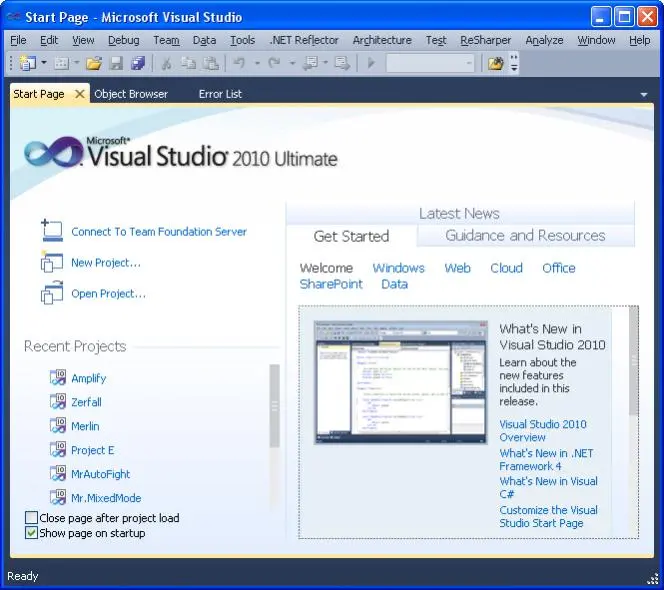Click the Project E solution icon
664x590 pixels.
pos(58,449)
